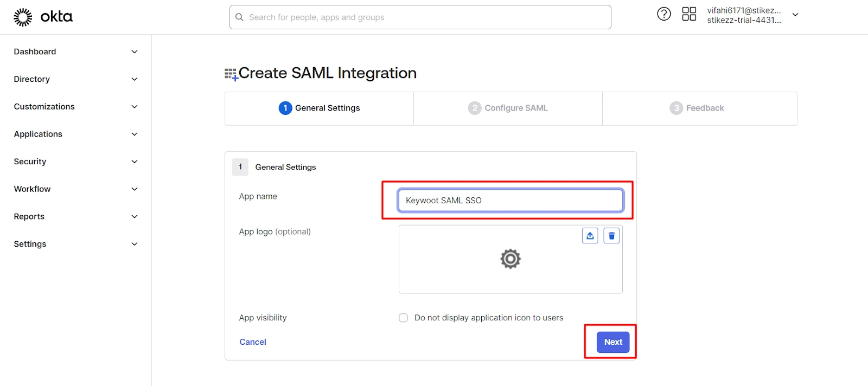Delete the app logo with trash icon

point(611,236)
